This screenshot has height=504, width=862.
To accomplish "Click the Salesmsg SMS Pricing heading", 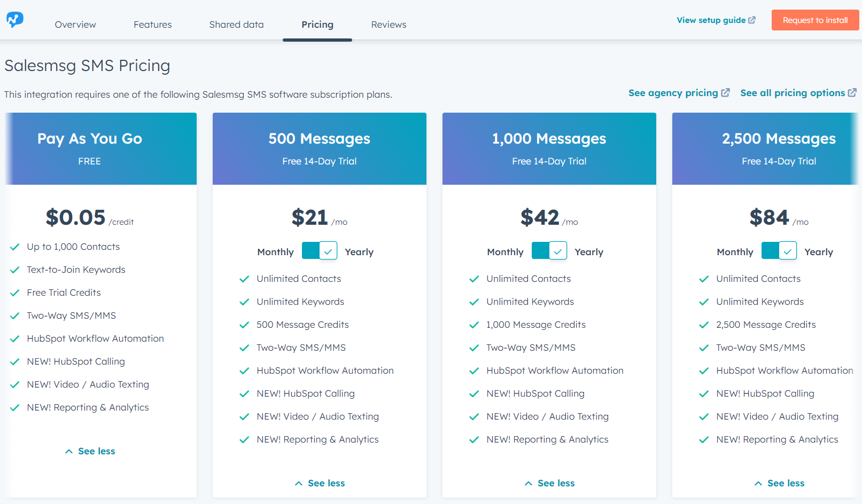I will pyautogui.click(x=87, y=66).
